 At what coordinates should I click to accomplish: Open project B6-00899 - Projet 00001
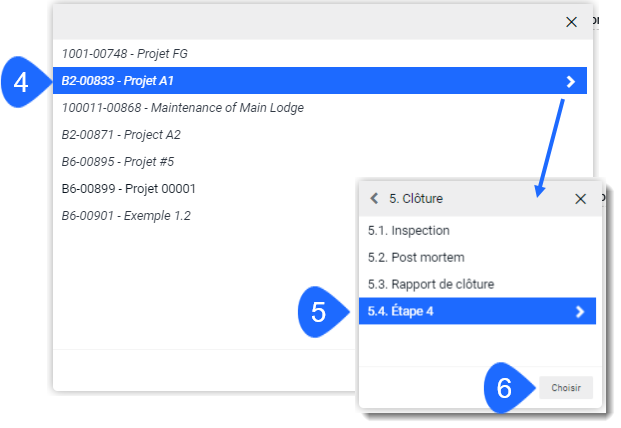[x=128, y=189]
